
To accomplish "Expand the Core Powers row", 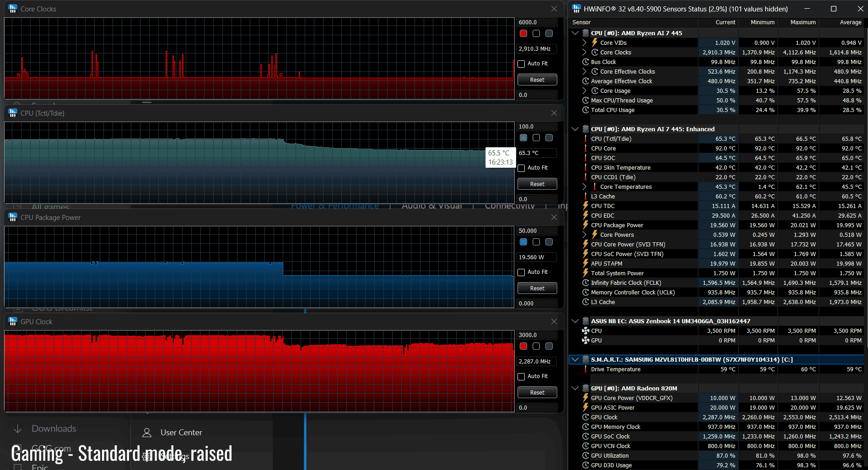I will [584, 235].
